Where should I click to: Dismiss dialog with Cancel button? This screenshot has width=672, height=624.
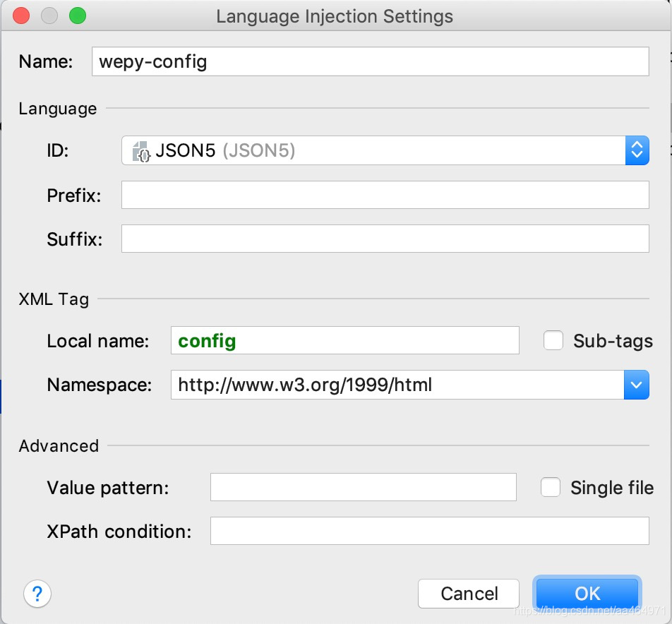(x=469, y=594)
